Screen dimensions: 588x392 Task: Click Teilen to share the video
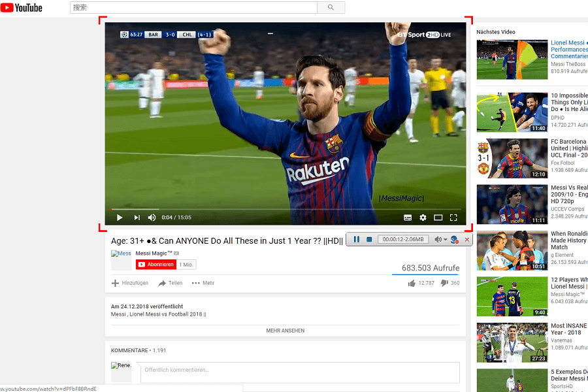point(171,283)
